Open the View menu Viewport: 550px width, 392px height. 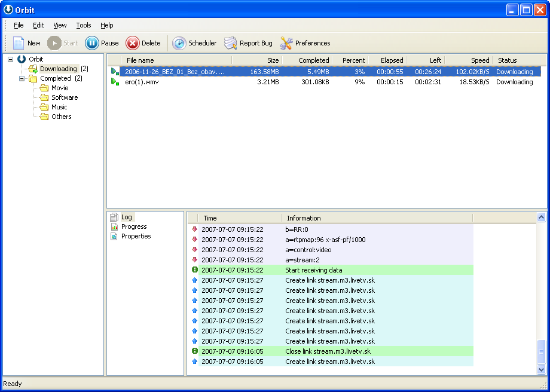click(x=60, y=25)
